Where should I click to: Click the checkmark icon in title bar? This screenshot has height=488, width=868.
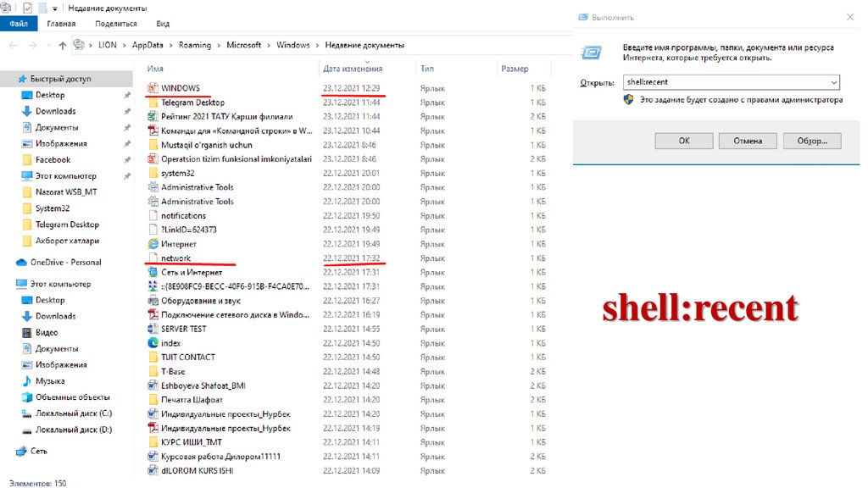pos(27,8)
